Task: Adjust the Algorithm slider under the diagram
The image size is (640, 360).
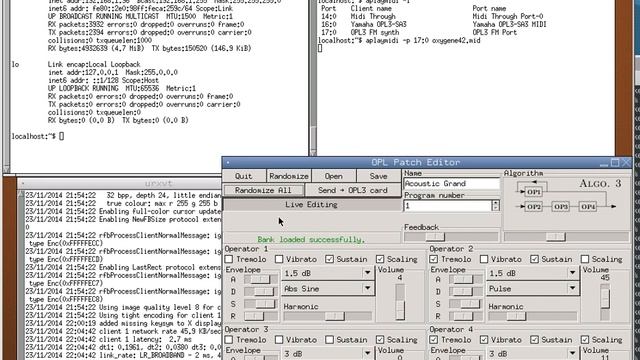Action: point(566,237)
